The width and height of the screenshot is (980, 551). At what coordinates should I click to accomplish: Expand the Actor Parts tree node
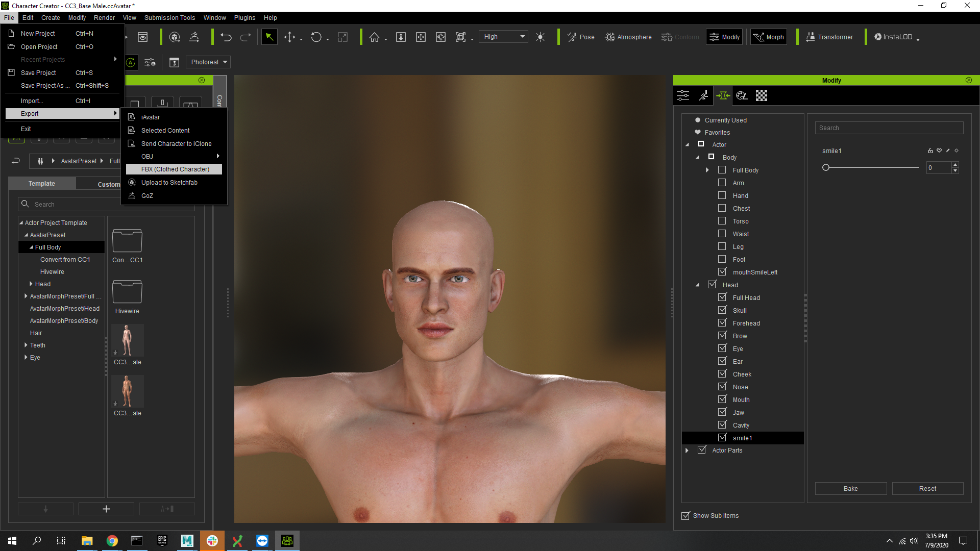687,450
